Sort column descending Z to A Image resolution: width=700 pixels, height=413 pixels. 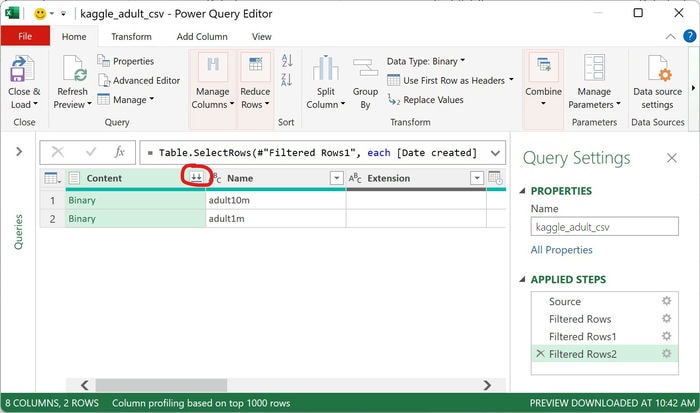(x=287, y=80)
